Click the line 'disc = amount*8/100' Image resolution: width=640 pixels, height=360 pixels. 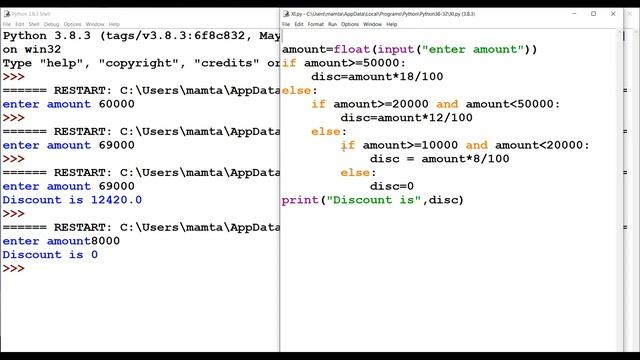(x=440, y=159)
